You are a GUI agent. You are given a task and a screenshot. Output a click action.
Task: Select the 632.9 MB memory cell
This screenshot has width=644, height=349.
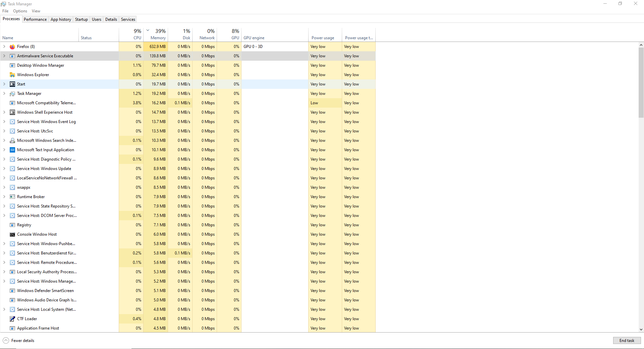[x=156, y=47]
